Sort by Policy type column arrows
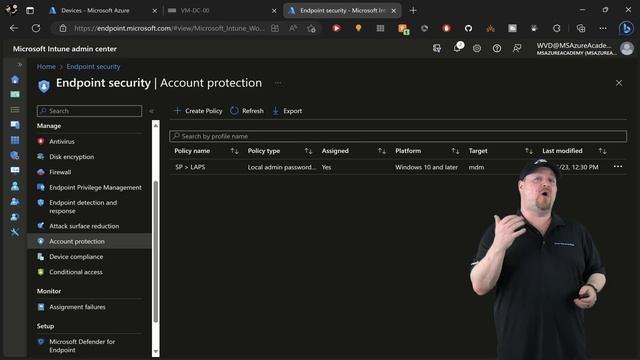 click(308, 151)
